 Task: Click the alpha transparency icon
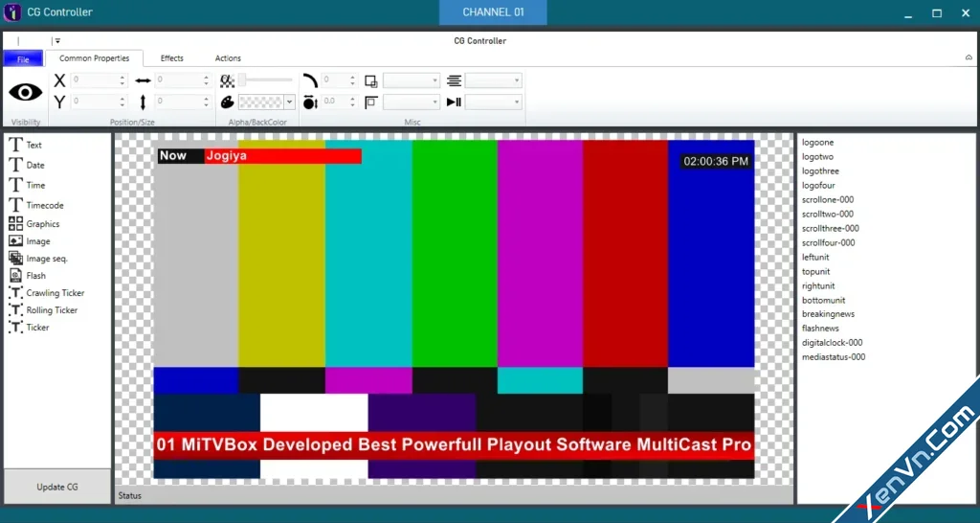point(227,80)
